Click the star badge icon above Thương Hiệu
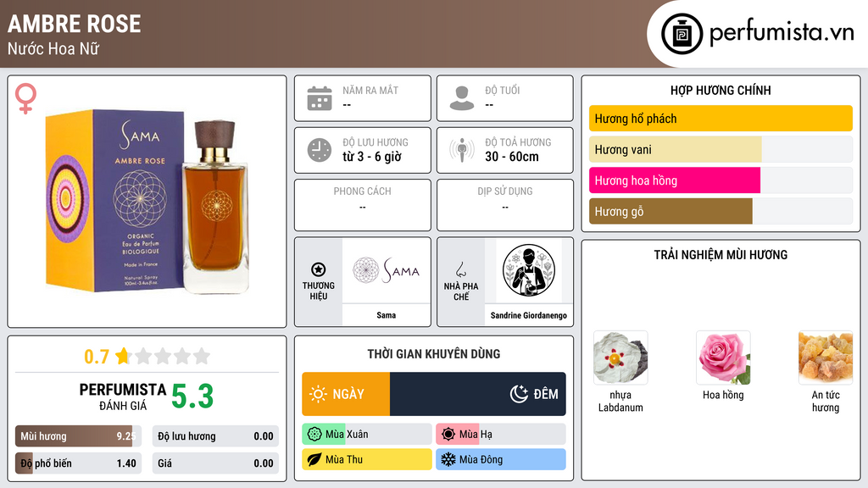 click(319, 269)
